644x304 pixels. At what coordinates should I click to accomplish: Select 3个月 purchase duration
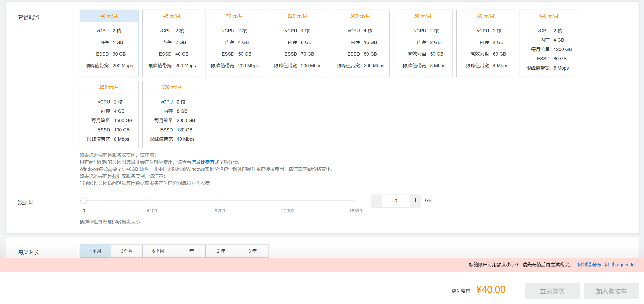(x=127, y=251)
